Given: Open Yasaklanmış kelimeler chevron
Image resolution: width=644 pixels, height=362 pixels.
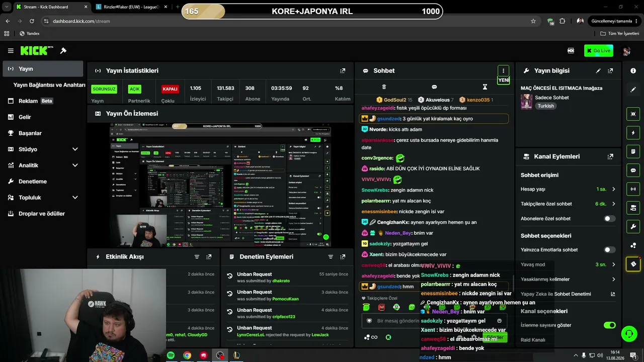Looking at the screenshot, I should tap(614, 280).
